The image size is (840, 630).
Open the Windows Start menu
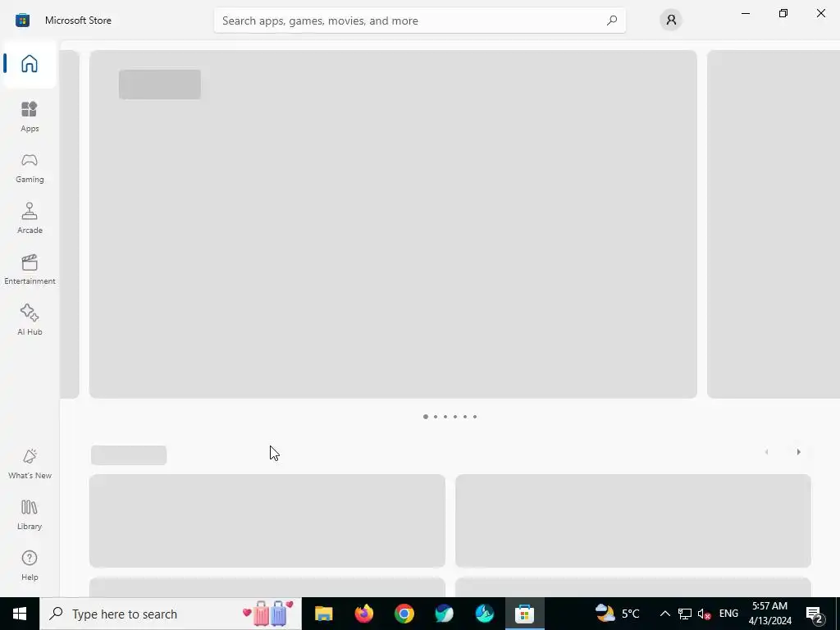(x=20, y=614)
